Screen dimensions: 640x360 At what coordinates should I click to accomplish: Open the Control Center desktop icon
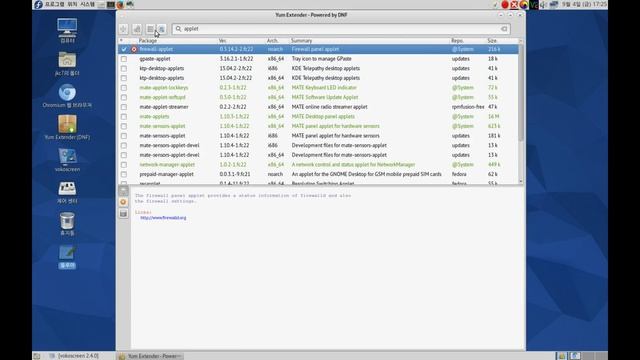pyautogui.click(x=67, y=192)
